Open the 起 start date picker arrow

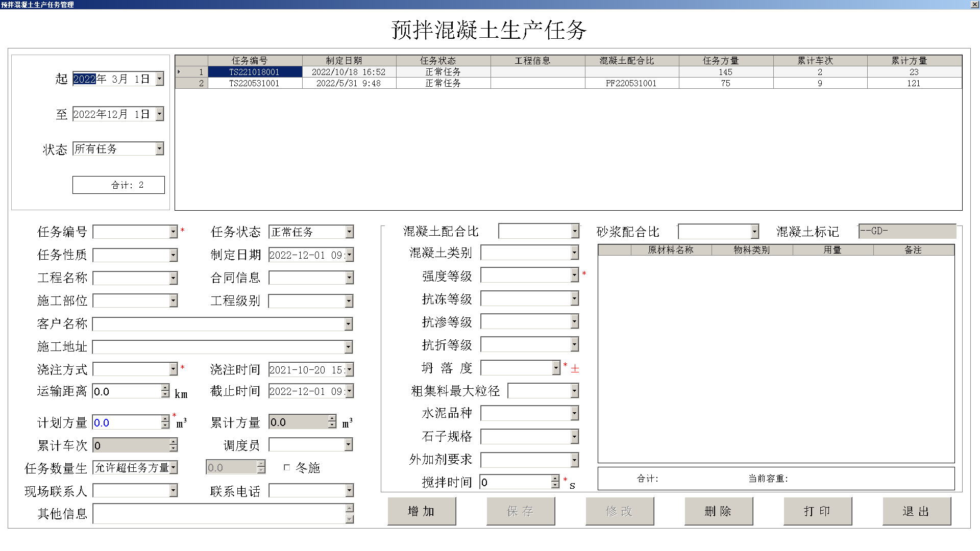tap(160, 79)
